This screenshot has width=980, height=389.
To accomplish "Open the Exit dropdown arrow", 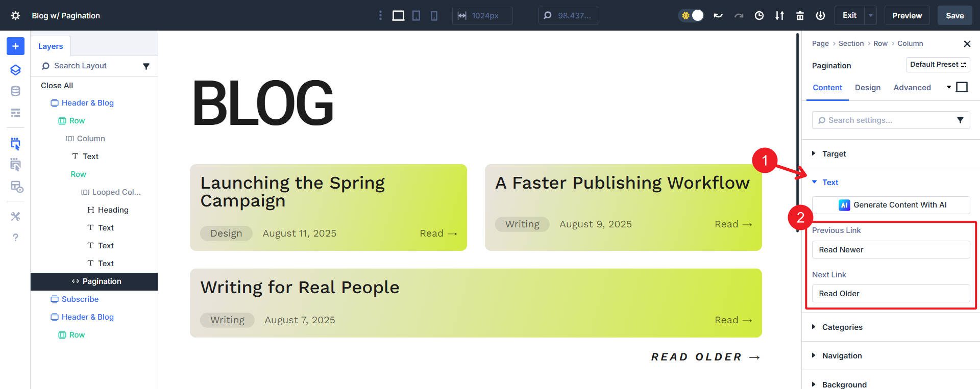I will 870,15.
